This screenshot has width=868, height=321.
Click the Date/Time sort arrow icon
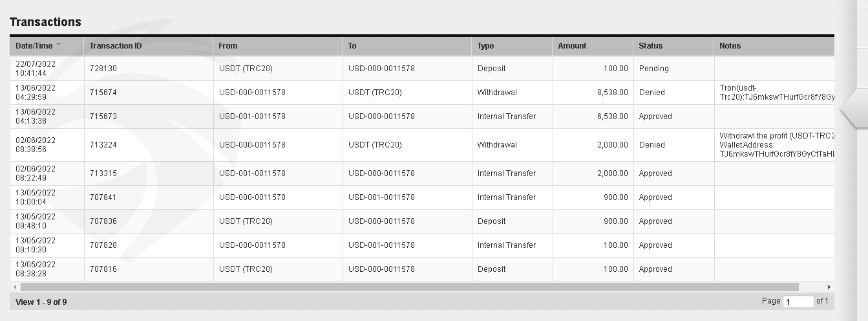(x=59, y=45)
